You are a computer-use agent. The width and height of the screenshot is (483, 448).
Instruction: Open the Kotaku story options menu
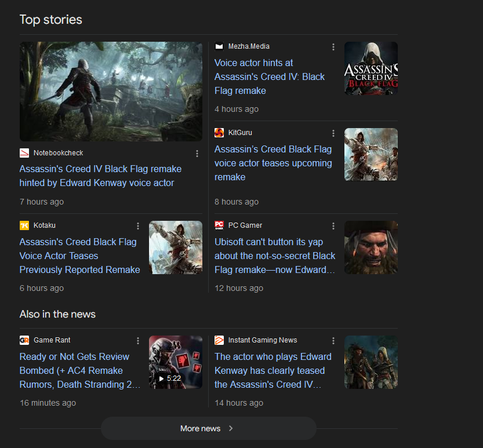[138, 226]
